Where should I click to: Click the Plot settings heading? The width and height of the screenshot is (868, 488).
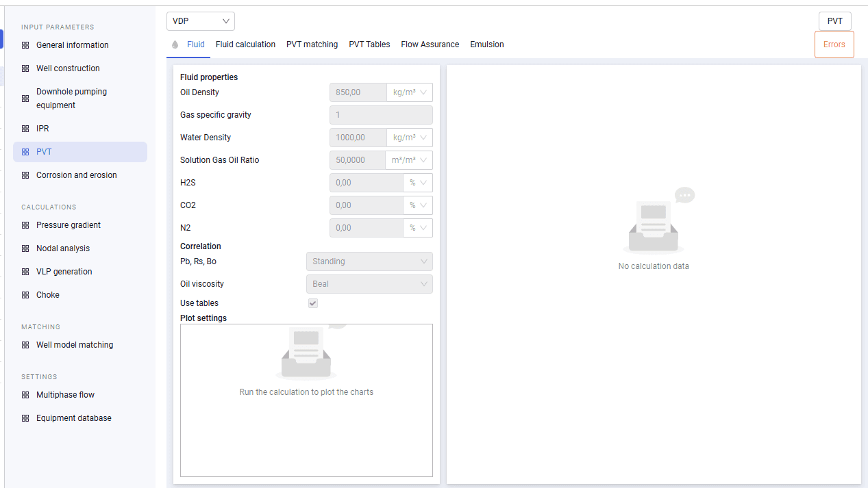(203, 318)
